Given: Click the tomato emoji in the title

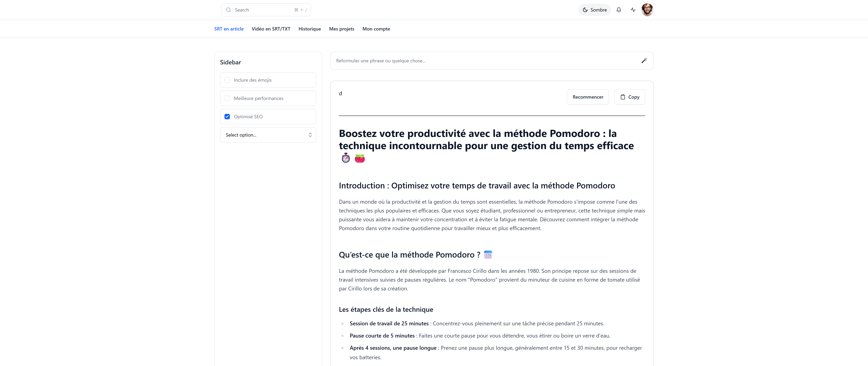Looking at the screenshot, I should point(360,158).
